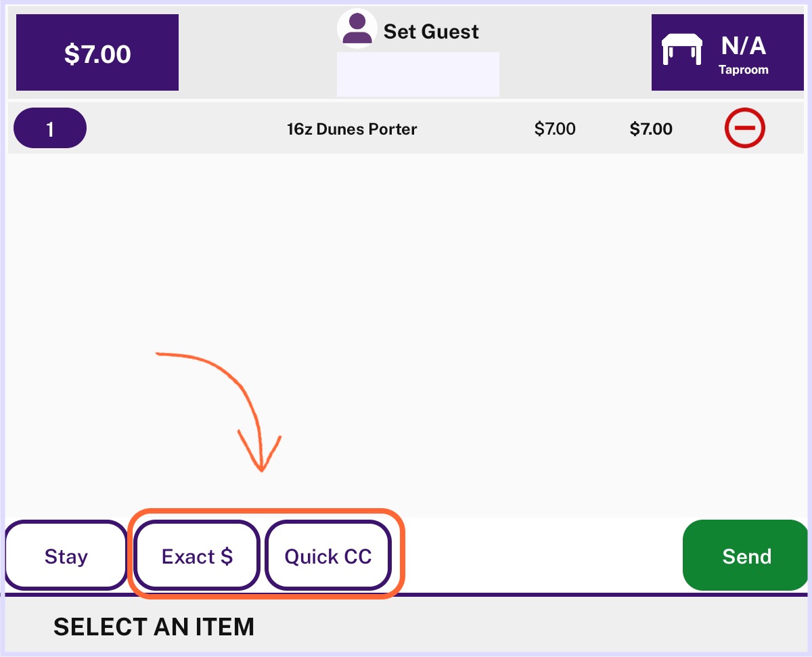The image size is (812, 657).
Task: Click the Taproom location label
Action: tap(743, 70)
